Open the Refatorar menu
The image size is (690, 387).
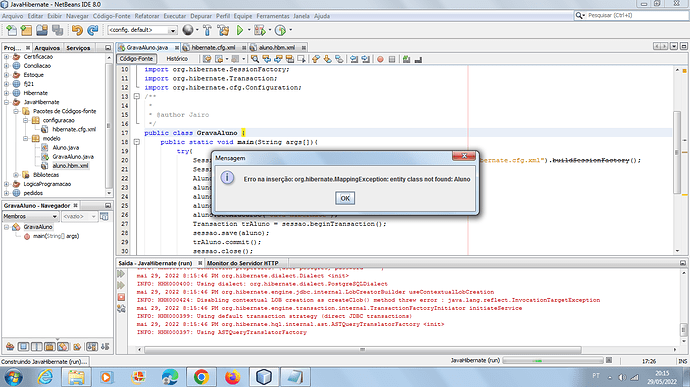pyautogui.click(x=147, y=16)
